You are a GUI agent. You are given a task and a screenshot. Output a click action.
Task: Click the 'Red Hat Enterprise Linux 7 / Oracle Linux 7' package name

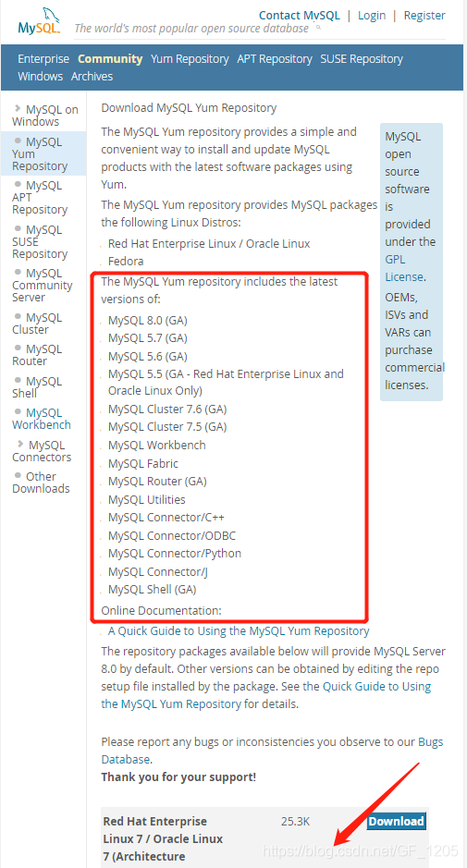(163, 838)
